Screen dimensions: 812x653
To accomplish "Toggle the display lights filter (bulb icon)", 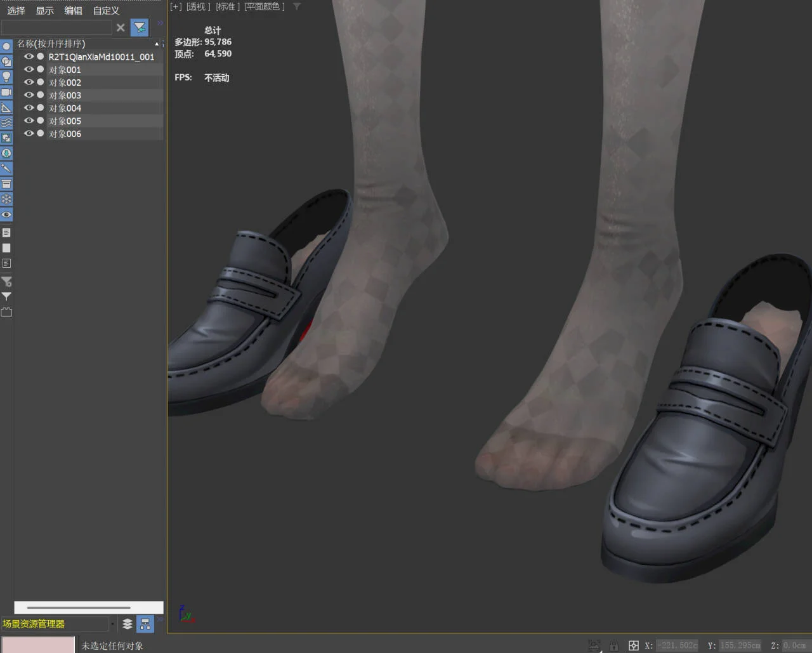I will tap(6, 77).
